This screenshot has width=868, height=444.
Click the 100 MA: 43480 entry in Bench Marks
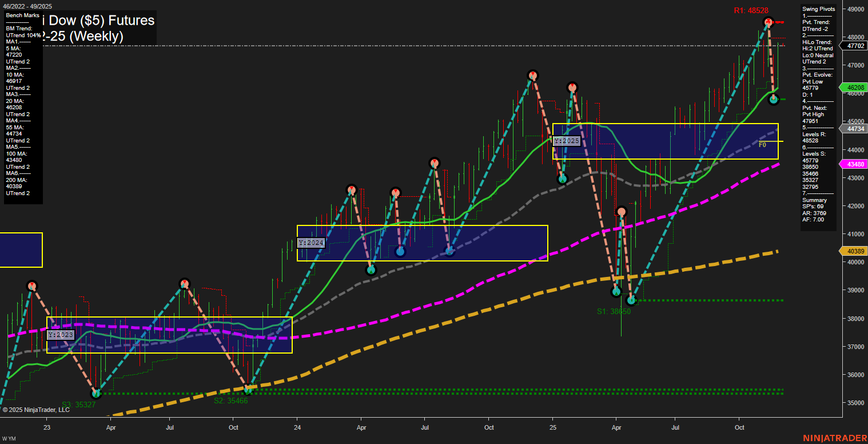pyautogui.click(x=17, y=157)
